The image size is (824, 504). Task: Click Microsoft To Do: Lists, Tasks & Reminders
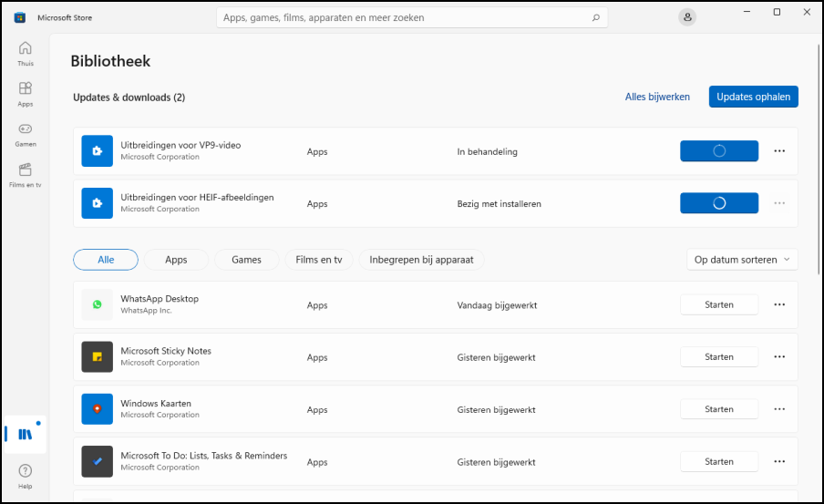(x=204, y=455)
